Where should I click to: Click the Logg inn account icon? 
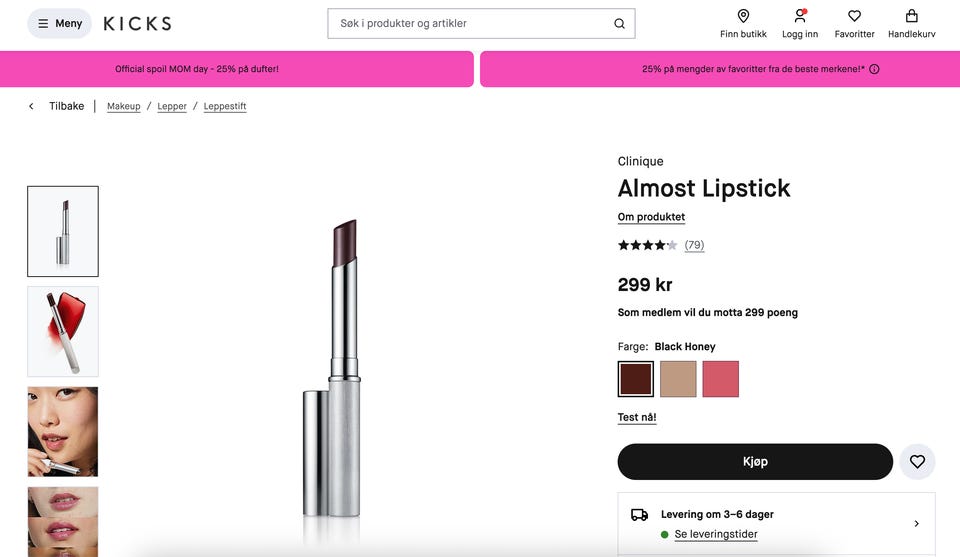click(x=799, y=17)
